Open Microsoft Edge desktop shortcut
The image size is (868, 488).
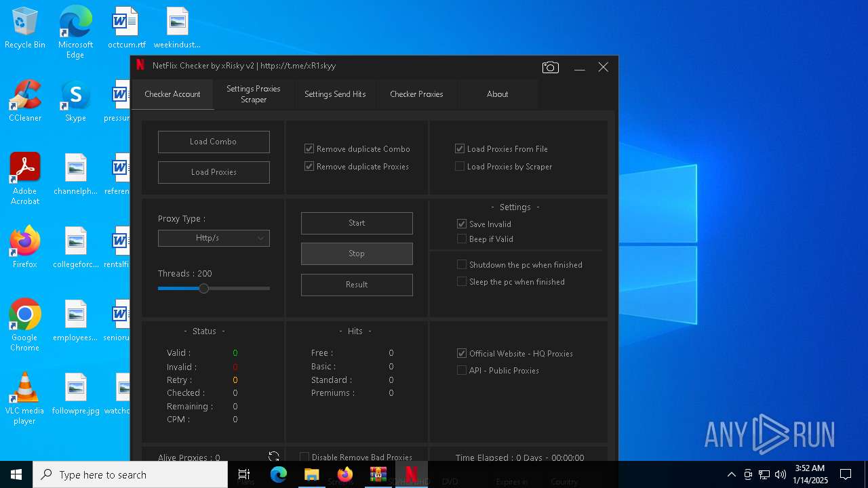pos(75,33)
